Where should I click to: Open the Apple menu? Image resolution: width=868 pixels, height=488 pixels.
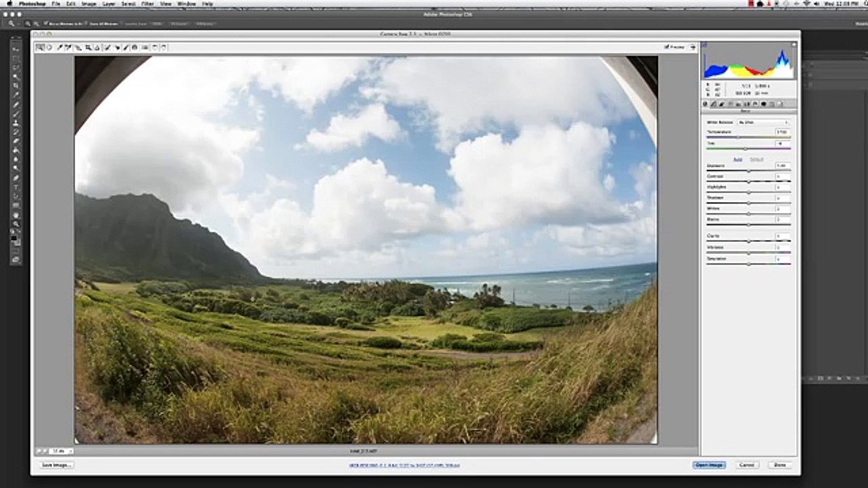[x=9, y=3]
